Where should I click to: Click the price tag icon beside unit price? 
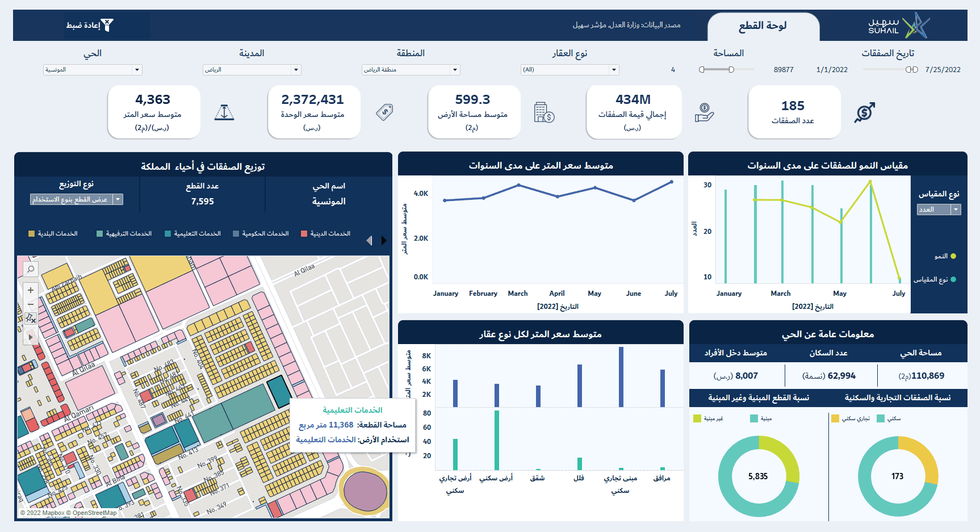click(x=384, y=112)
